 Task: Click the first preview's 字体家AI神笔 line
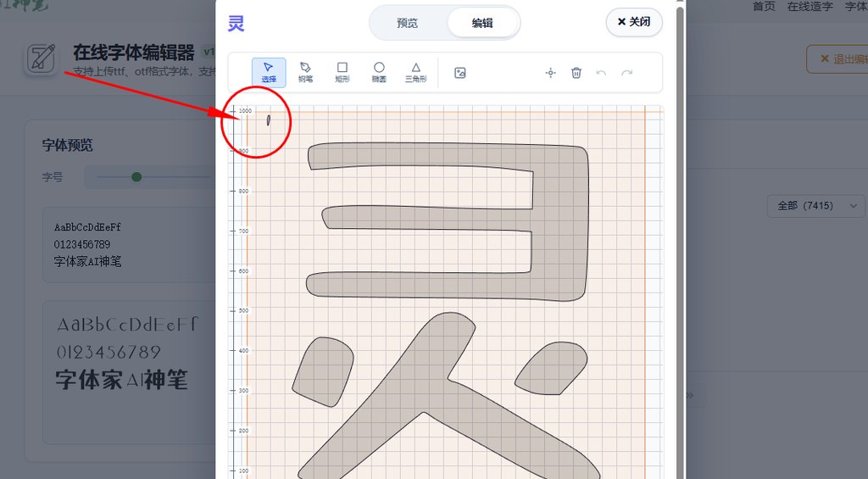[x=87, y=261]
